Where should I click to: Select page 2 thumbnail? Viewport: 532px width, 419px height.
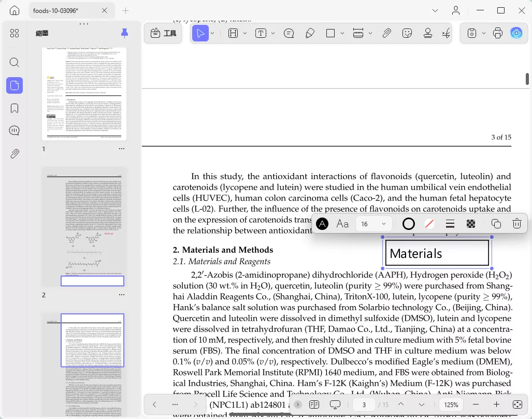click(84, 226)
